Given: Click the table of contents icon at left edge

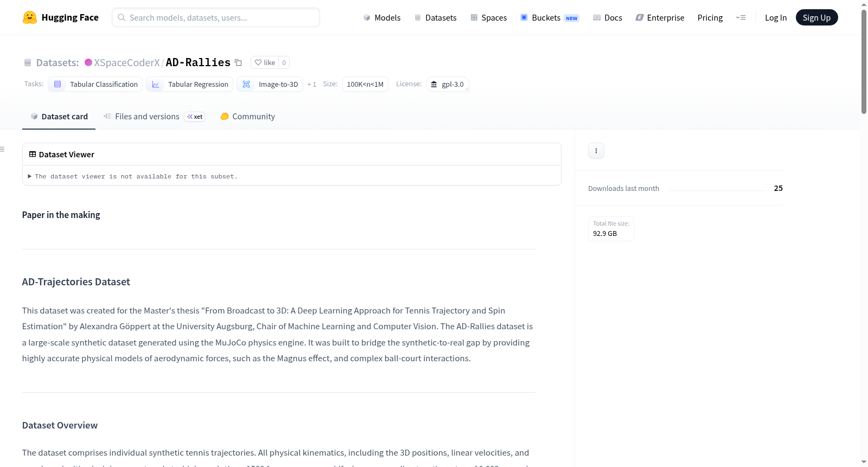Looking at the screenshot, I should 2,149.
